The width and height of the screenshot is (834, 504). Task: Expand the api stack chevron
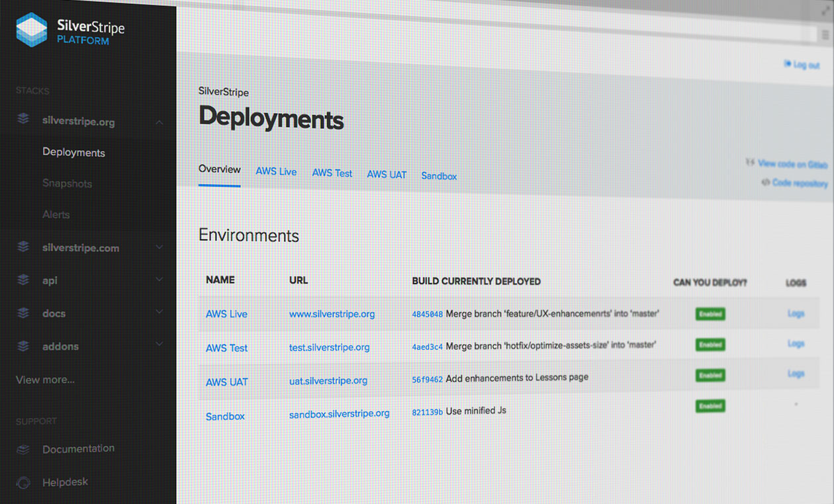[x=159, y=279]
